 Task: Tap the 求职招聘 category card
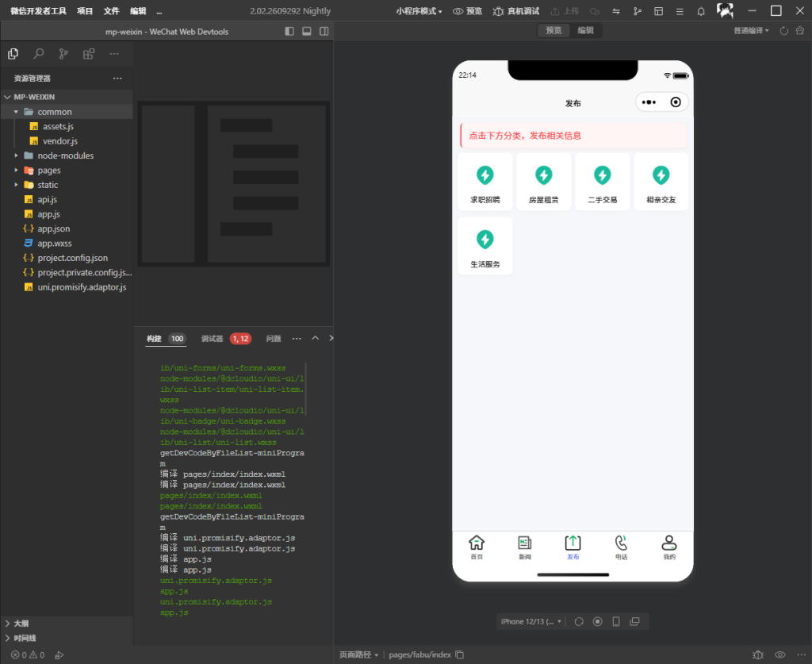click(485, 182)
